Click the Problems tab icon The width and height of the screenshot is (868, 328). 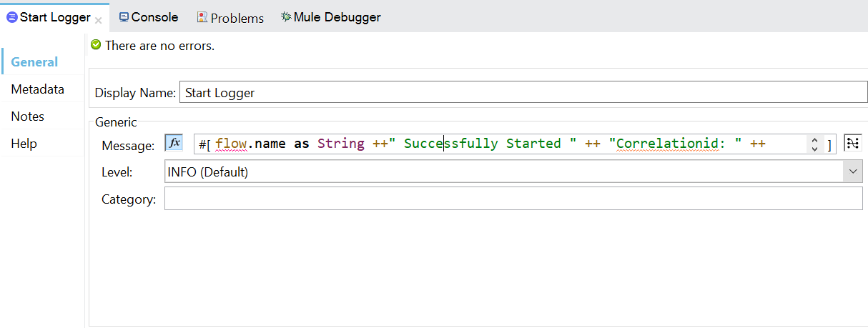[202, 18]
